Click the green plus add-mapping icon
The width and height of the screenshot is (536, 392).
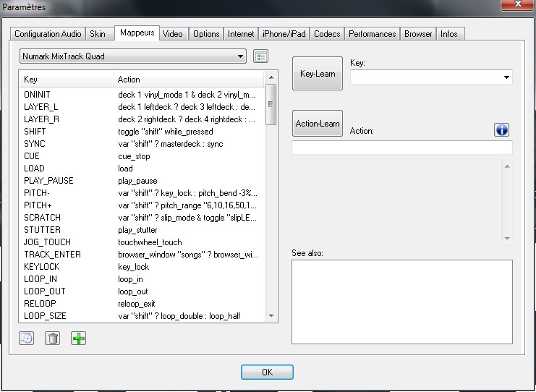pyautogui.click(x=78, y=338)
